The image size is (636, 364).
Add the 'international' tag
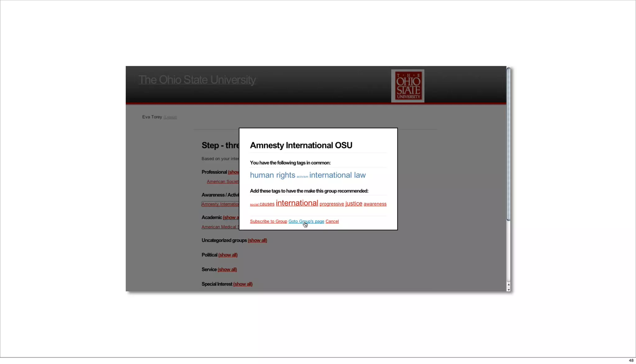coord(297,203)
